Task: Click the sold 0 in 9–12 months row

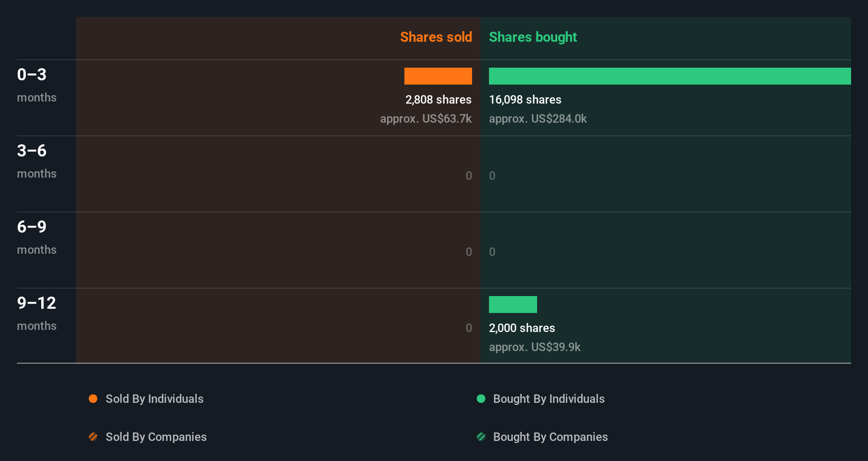Action: pyautogui.click(x=469, y=328)
